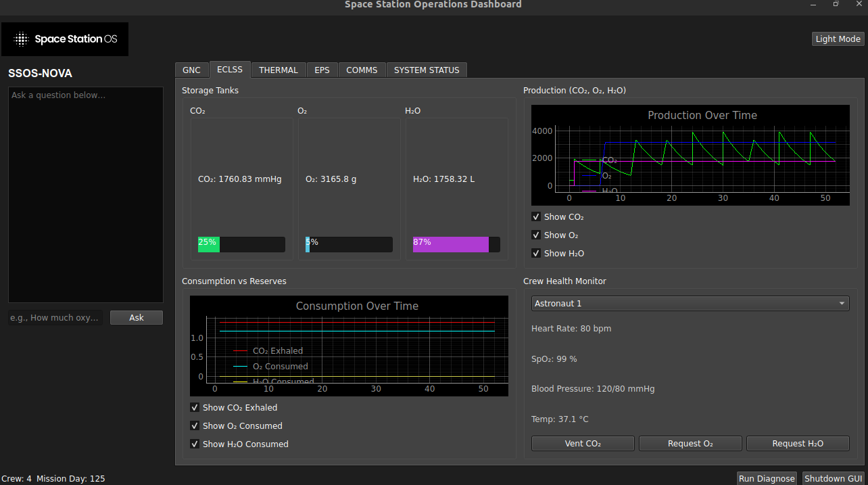Toggle Show H₂O in Production panel

tap(536, 253)
